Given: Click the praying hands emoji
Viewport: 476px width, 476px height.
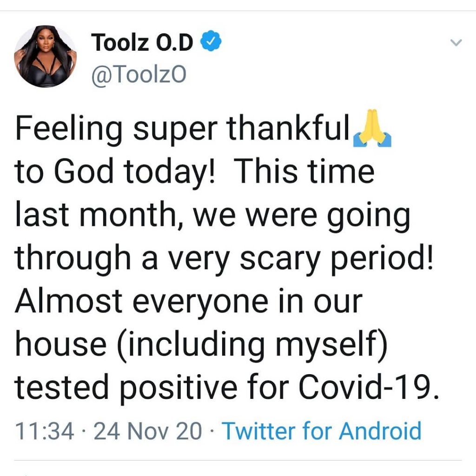Looking at the screenshot, I should (x=372, y=128).
